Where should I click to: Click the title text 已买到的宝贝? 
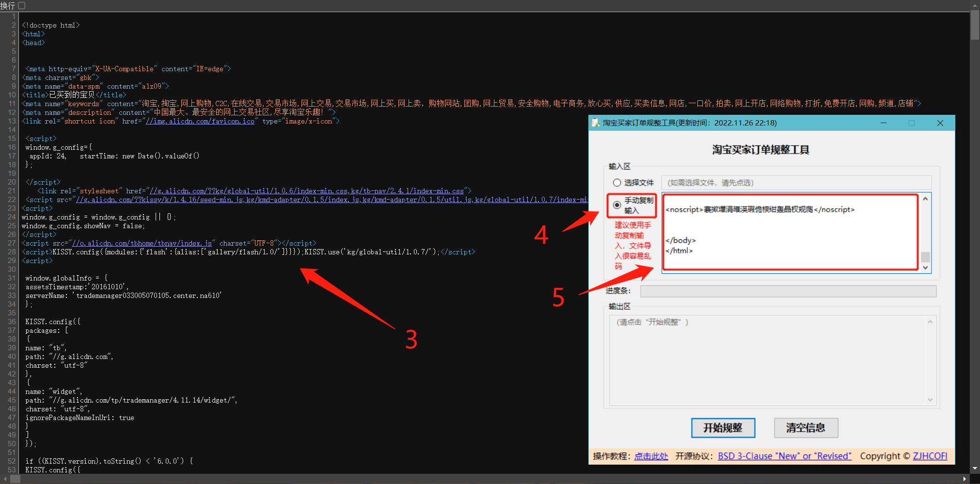point(72,95)
